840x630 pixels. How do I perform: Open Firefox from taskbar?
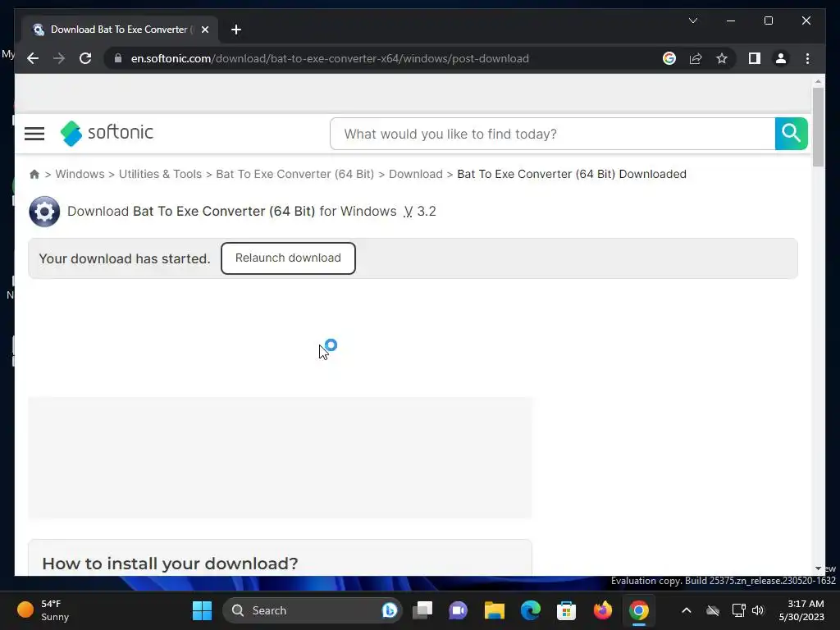(603, 610)
